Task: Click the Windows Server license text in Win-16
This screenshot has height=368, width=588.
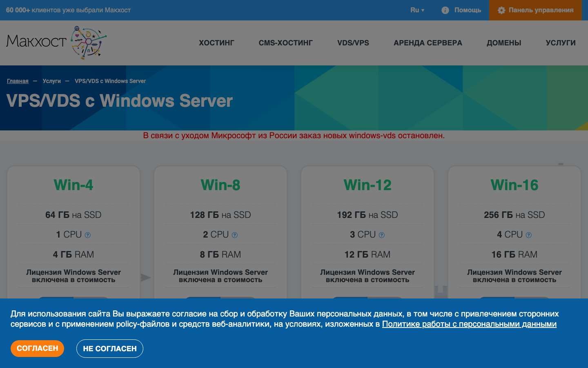Action: pyautogui.click(x=514, y=276)
